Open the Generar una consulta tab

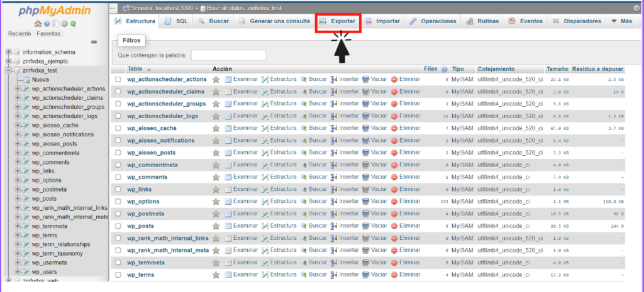pyautogui.click(x=274, y=21)
